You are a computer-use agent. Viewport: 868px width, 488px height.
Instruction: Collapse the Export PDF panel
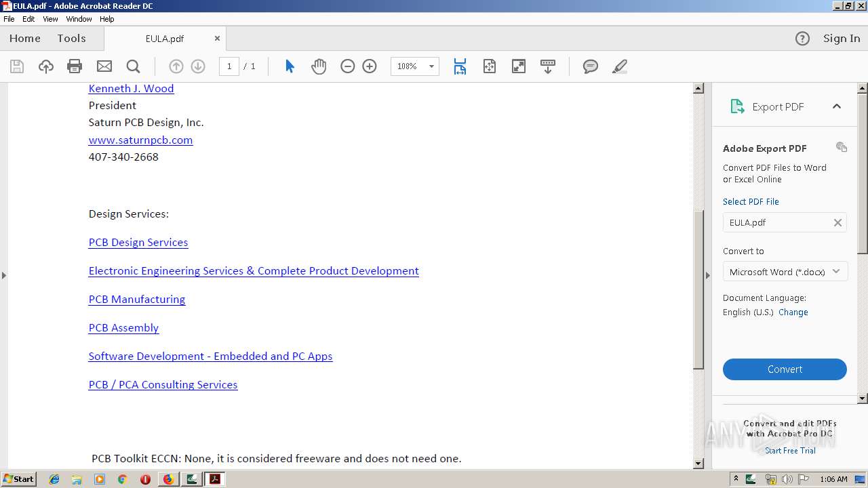[836, 106]
